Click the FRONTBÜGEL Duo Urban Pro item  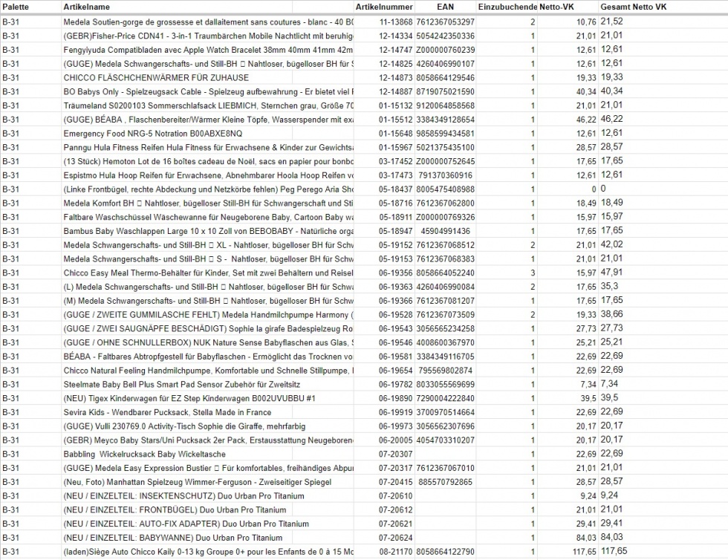pyautogui.click(x=175, y=509)
